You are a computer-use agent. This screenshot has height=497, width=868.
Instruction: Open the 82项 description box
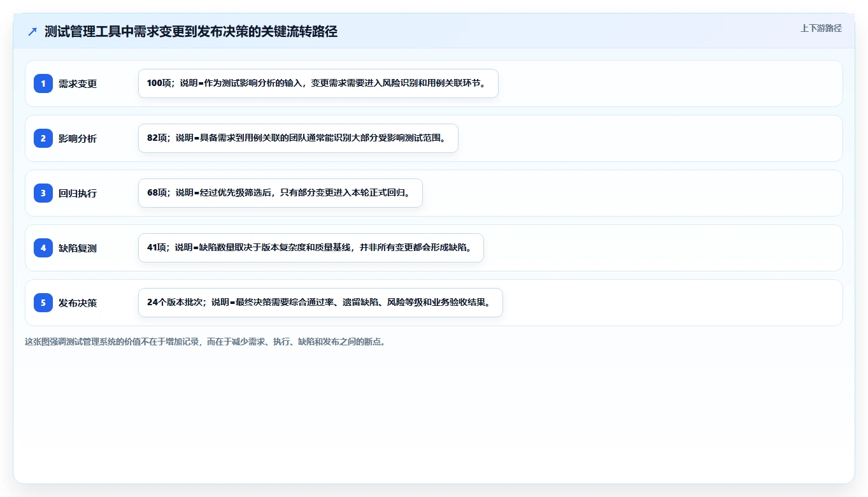298,138
